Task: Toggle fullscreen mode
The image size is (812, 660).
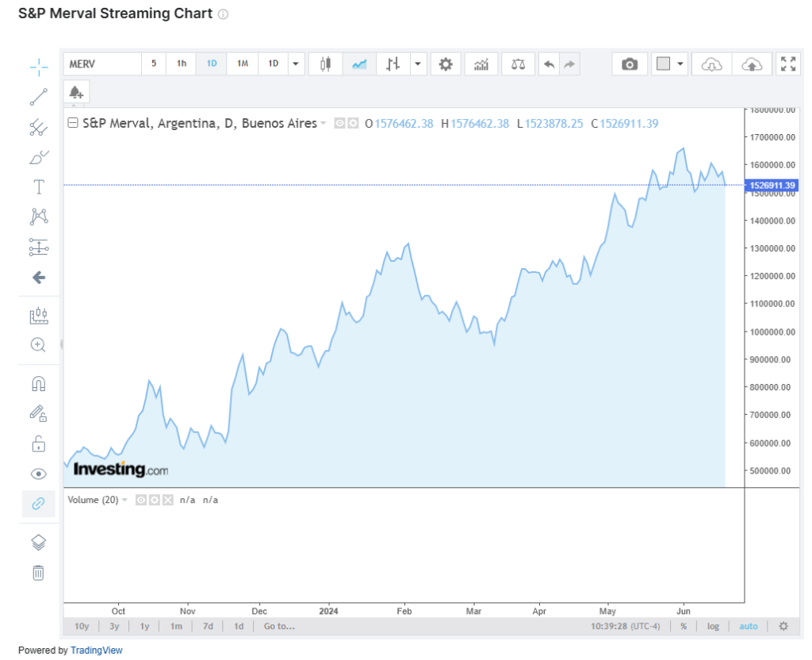Action: [788, 64]
